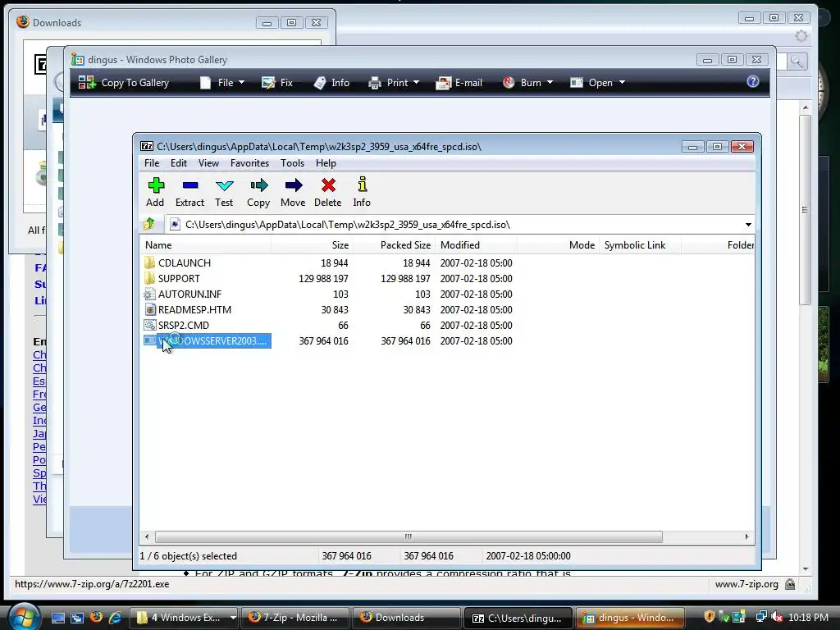Select the WINDOWSSERVER2003 file row
Image resolution: width=840 pixels, height=630 pixels.
tap(208, 340)
